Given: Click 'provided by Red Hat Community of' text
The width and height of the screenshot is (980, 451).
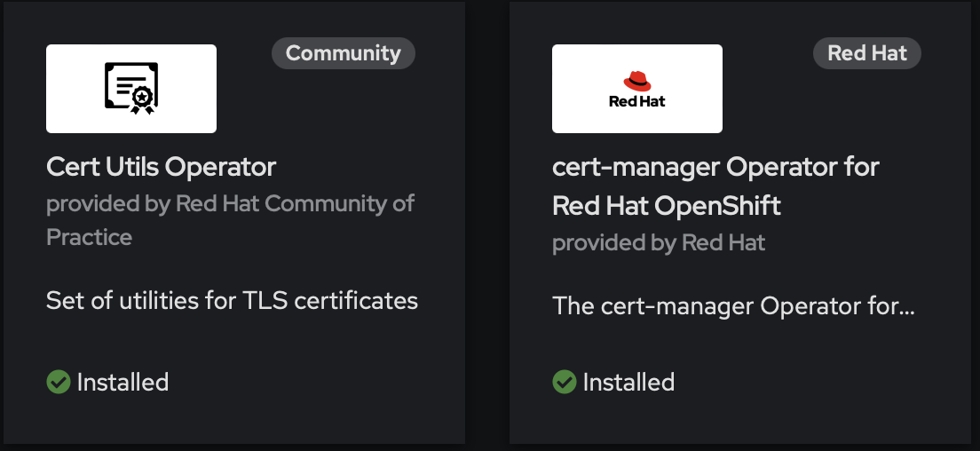Looking at the screenshot, I should coord(230,203).
